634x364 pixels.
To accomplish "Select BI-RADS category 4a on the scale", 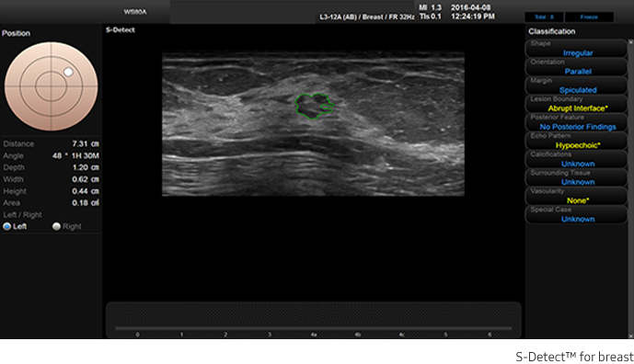I will tap(314, 335).
